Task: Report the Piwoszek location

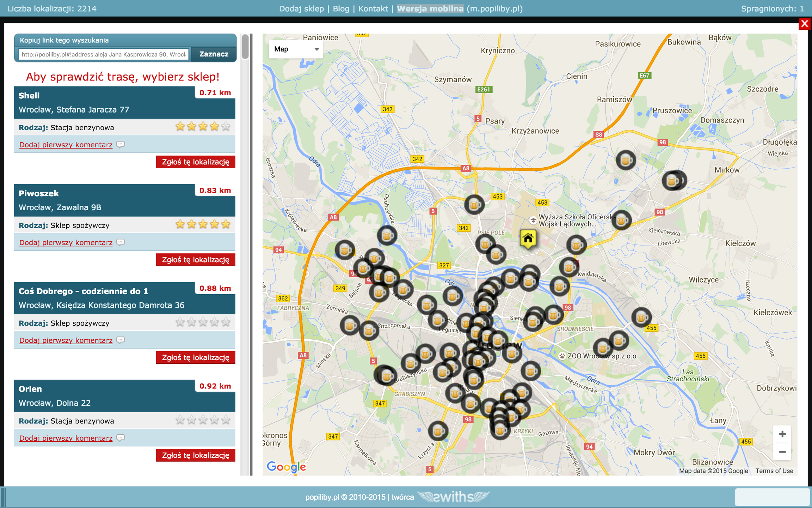Action: click(x=196, y=260)
